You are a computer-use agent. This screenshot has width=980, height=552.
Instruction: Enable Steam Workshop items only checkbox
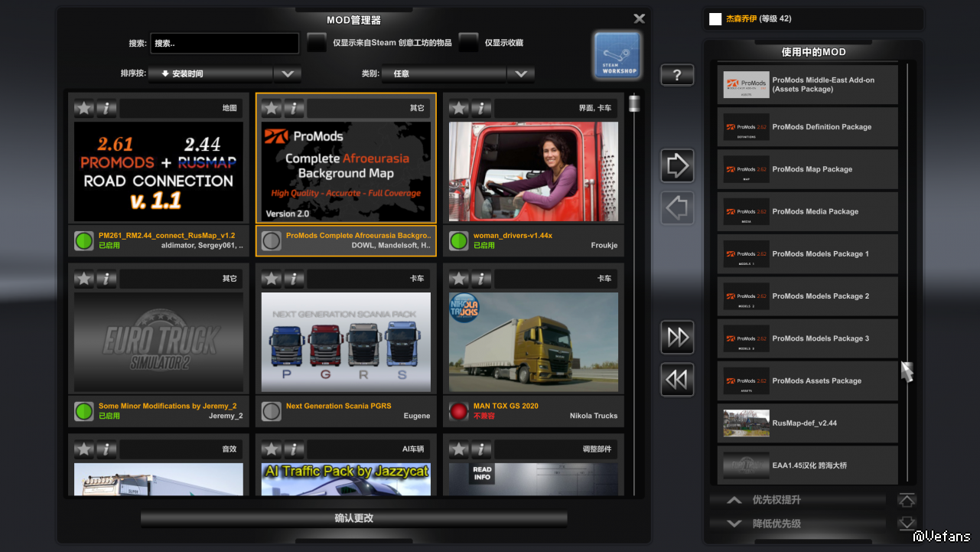tap(317, 43)
